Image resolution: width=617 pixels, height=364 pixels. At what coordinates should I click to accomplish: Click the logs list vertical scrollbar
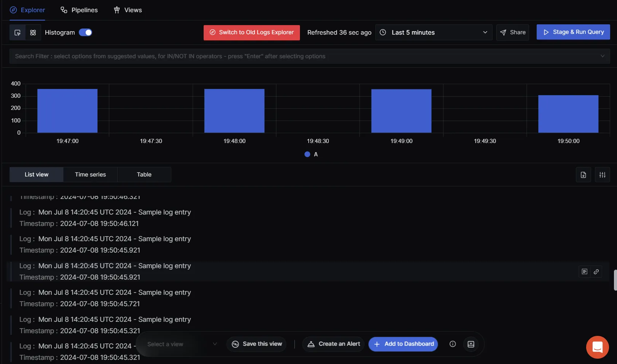(x=615, y=280)
